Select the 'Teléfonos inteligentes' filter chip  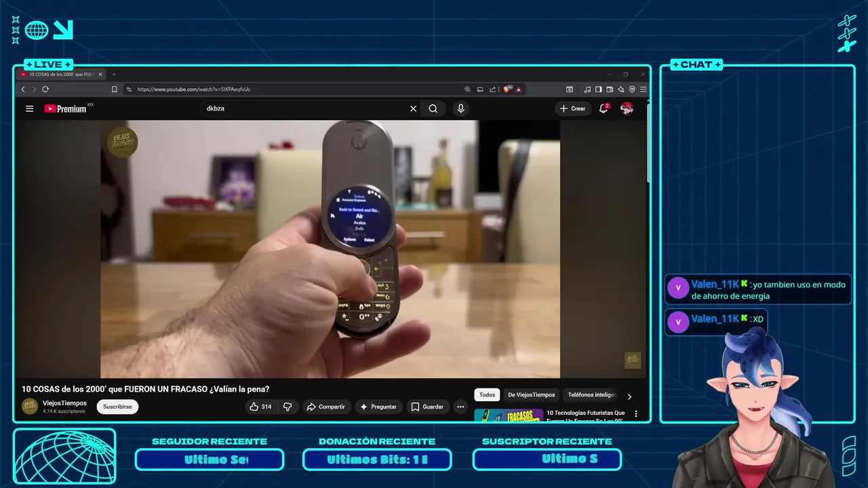click(x=592, y=394)
